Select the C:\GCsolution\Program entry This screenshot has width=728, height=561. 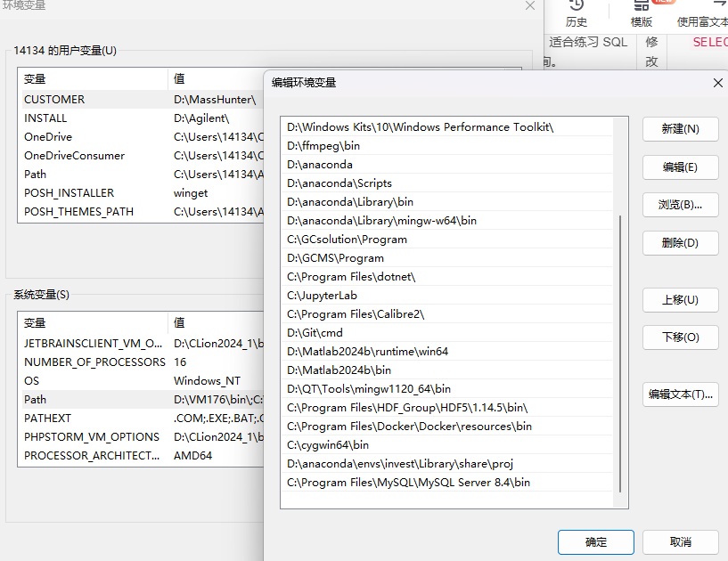point(447,240)
